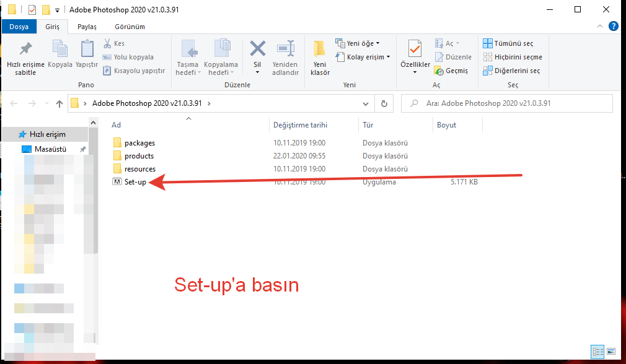This screenshot has height=364, width=626.
Task: Switch to Görünüm ribbon tab
Action: point(130,27)
